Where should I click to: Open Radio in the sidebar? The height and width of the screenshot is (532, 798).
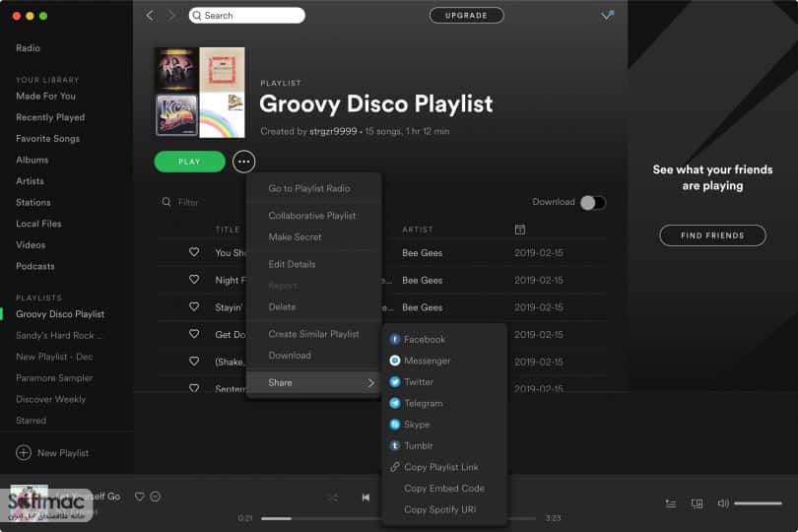(x=28, y=48)
